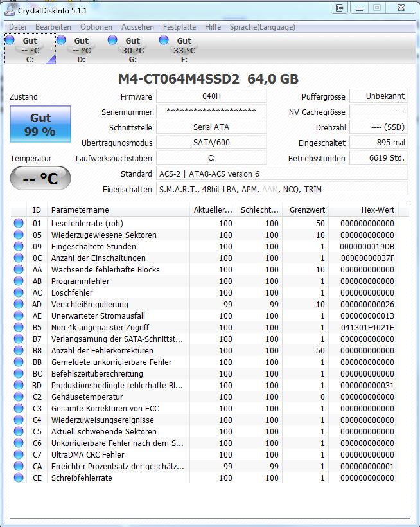Click the Schlecht... column header
The width and height of the screenshot is (420, 527).
pos(259,210)
